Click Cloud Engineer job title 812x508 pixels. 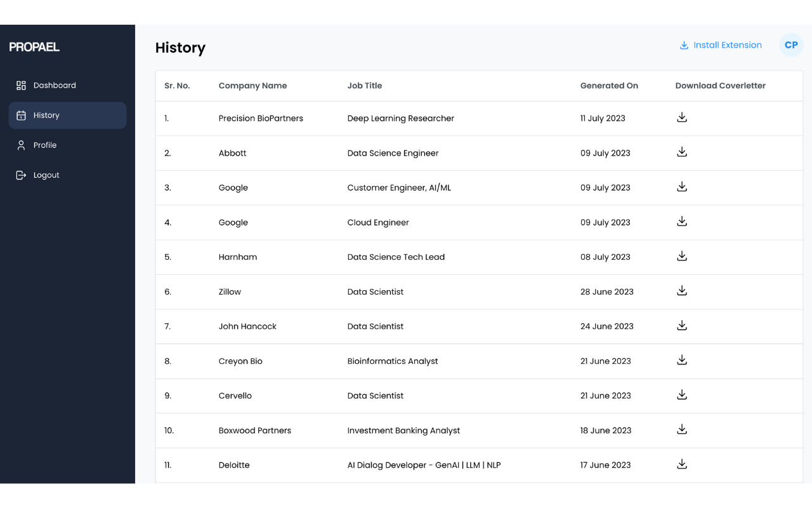click(378, 222)
